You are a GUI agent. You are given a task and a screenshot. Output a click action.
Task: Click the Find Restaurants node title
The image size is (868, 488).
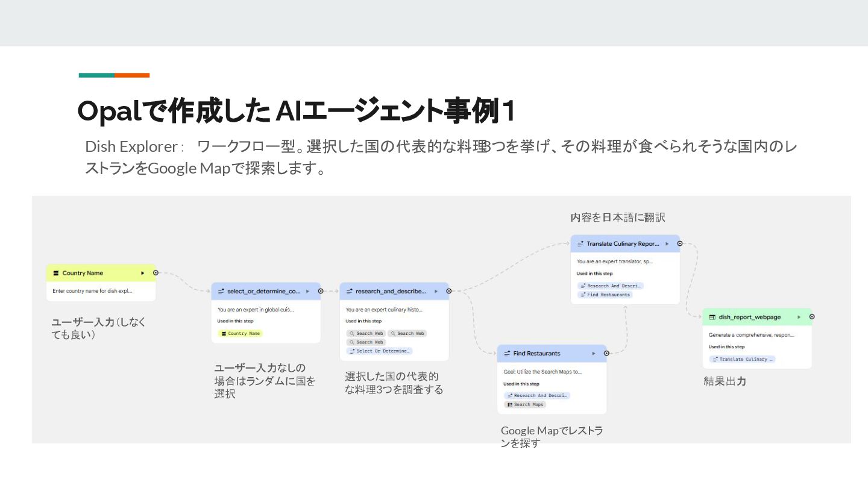(x=536, y=354)
